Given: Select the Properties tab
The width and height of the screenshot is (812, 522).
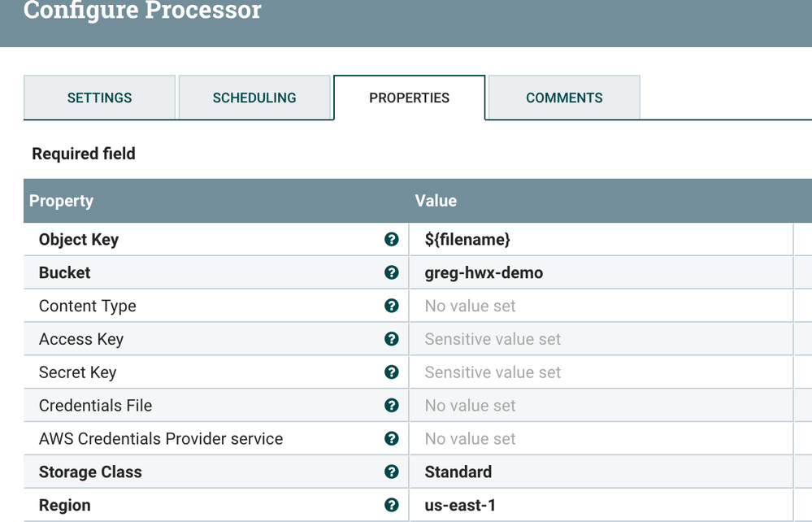Looking at the screenshot, I should pos(409,98).
